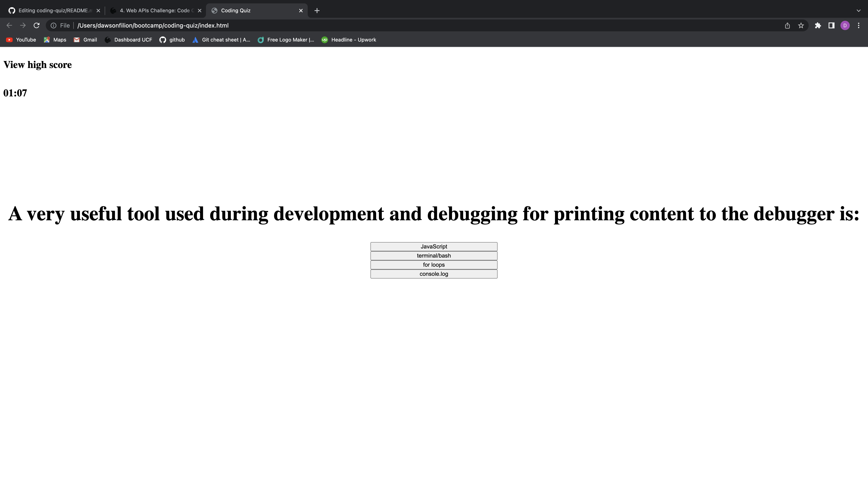Open the Git cheat sheet bookmark
The width and height of the screenshot is (868, 488).
pyautogui.click(x=221, y=40)
